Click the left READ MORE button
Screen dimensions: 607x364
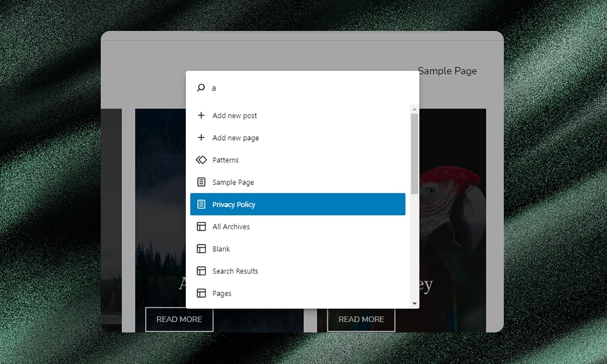pos(179,319)
